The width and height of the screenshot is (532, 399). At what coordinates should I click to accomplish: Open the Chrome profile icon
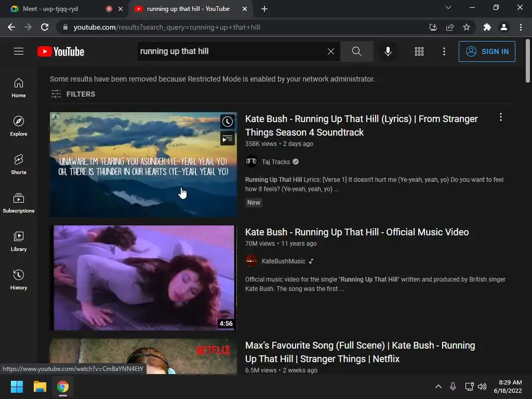(x=504, y=27)
